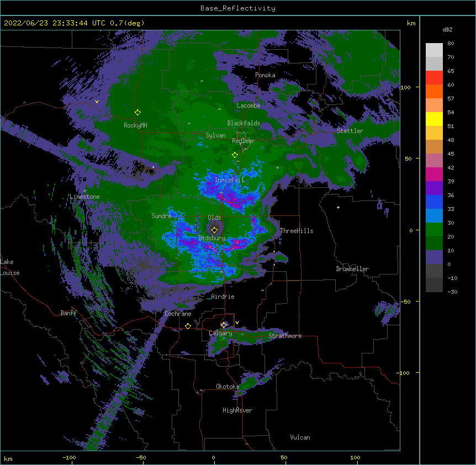Select the Banff label
This screenshot has height=465, width=476.
68,313
